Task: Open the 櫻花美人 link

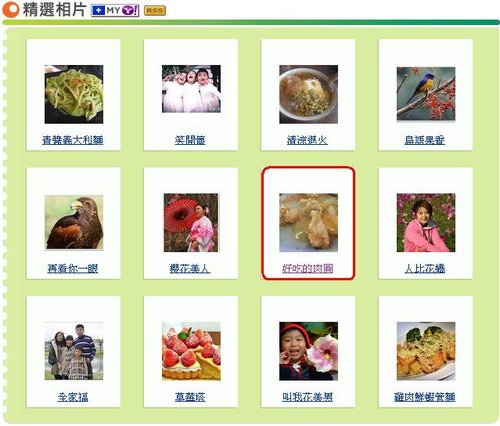Action: tap(190, 268)
